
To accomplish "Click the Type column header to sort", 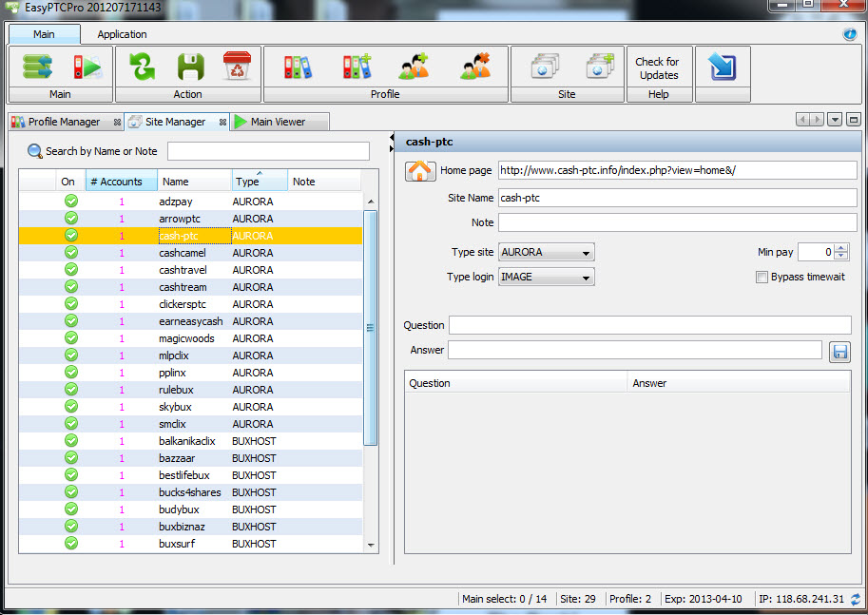I will point(258,182).
